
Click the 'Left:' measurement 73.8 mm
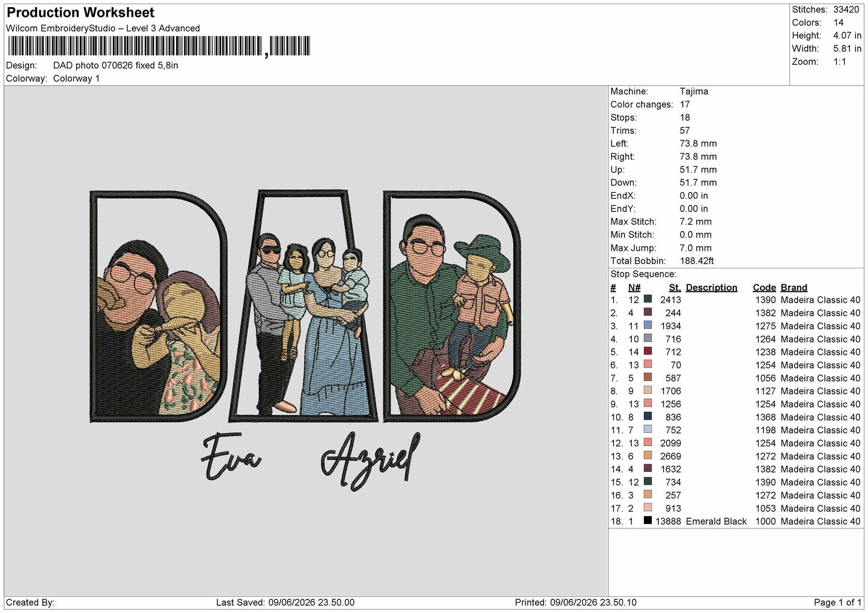[698, 143]
